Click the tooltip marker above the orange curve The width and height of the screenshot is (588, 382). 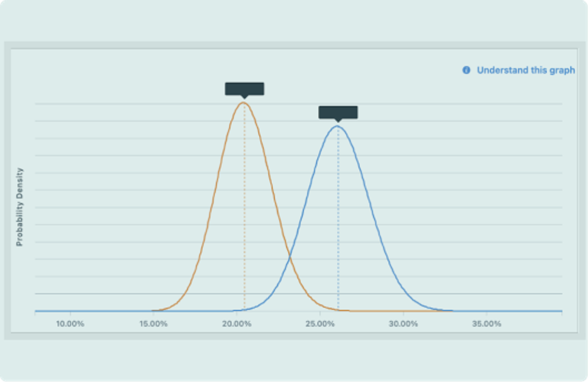[x=244, y=89]
